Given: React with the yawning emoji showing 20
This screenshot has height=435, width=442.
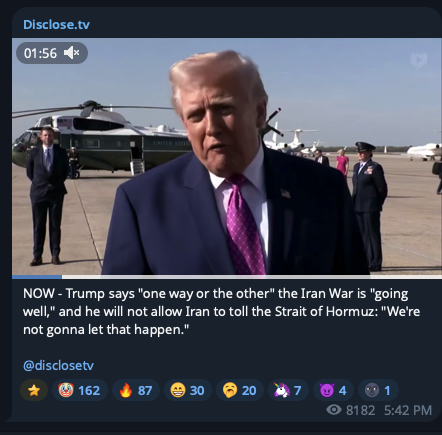Looking at the screenshot, I should [240, 390].
